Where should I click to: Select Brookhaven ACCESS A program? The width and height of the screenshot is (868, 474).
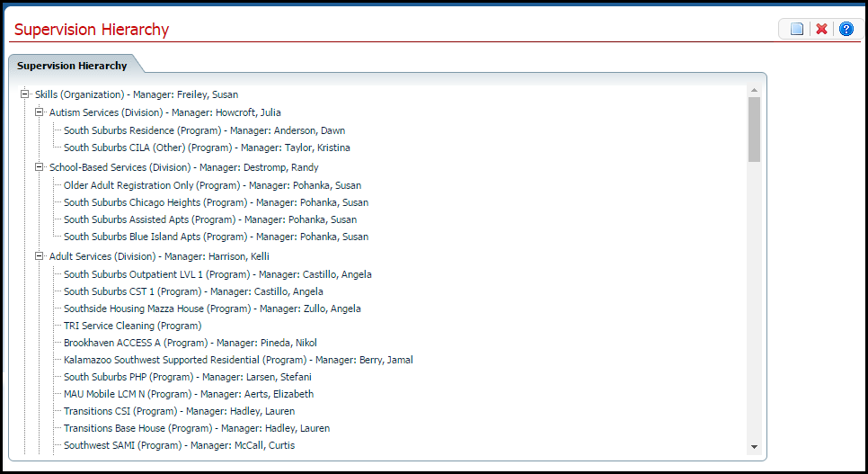[x=190, y=343]
